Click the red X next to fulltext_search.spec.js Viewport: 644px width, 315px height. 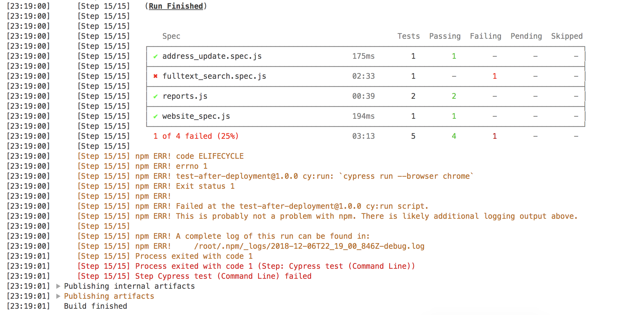coord(156,76)
